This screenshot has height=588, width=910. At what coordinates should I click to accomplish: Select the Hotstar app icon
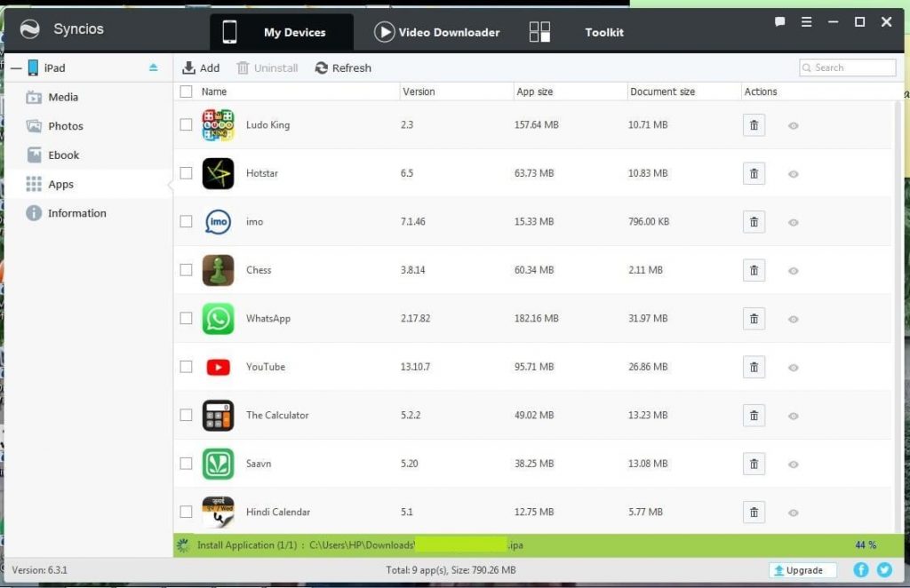(218, 173)
